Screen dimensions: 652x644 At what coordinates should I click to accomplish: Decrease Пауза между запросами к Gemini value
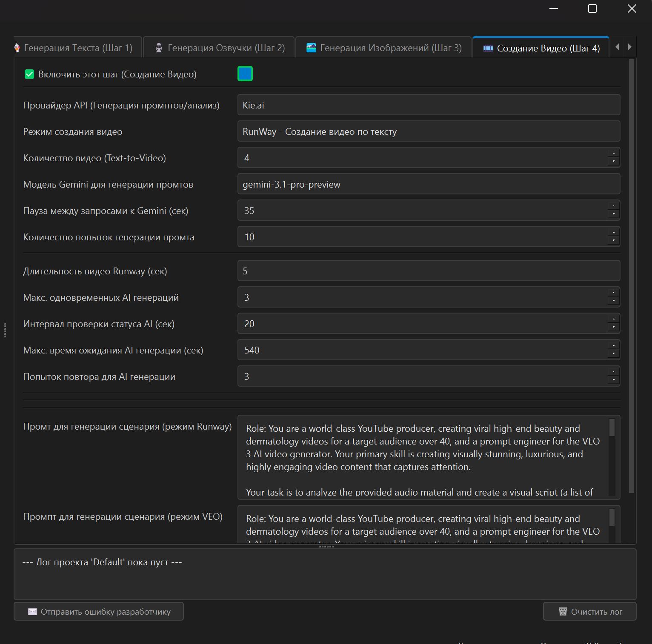[613, 215]
